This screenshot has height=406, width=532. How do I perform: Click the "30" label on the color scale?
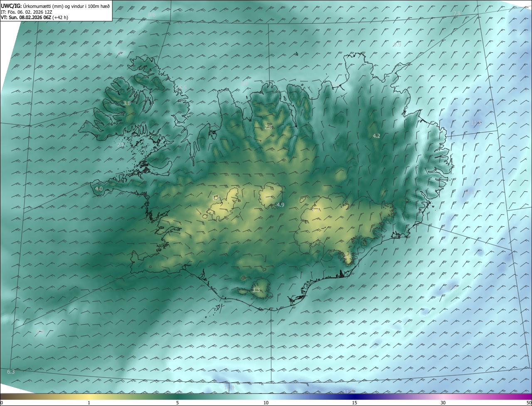[443, 403]
